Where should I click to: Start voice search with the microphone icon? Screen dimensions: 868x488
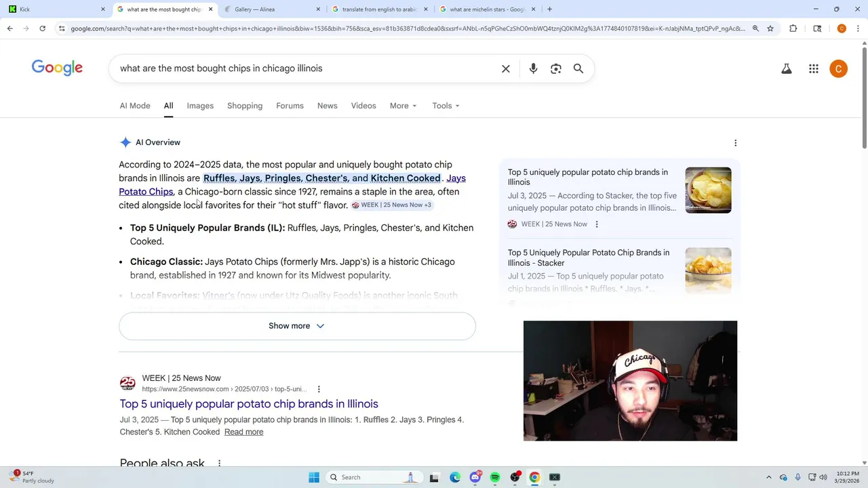tap(533, 68)
